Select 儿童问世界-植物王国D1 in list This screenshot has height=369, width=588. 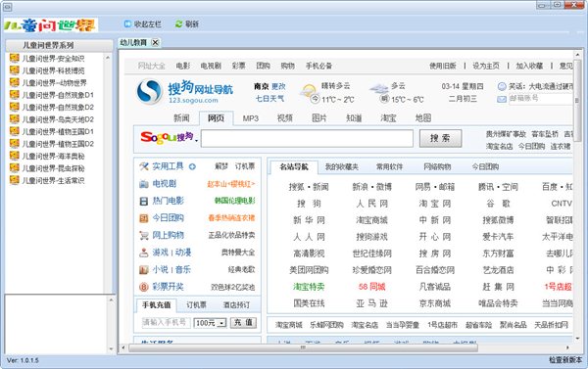[x=58, y=131]
